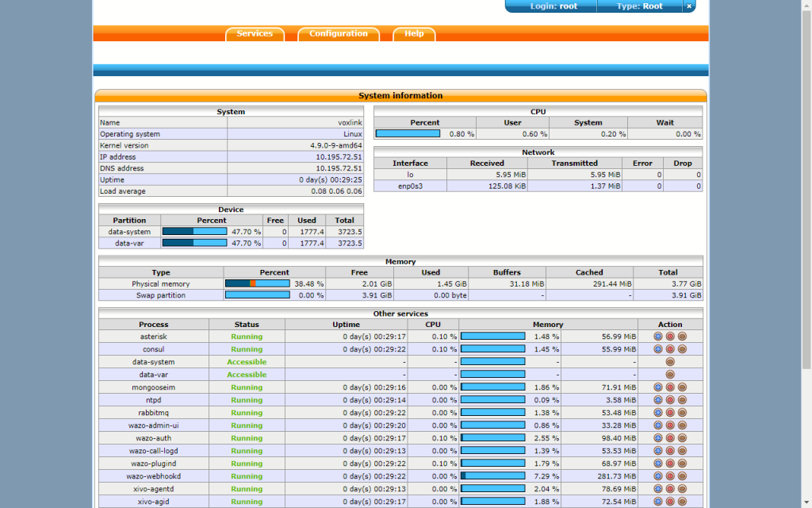Click the Physical memory percent bar
This screenshot has width=812, height=508.
pyautogui.click(x=258, y=283)
